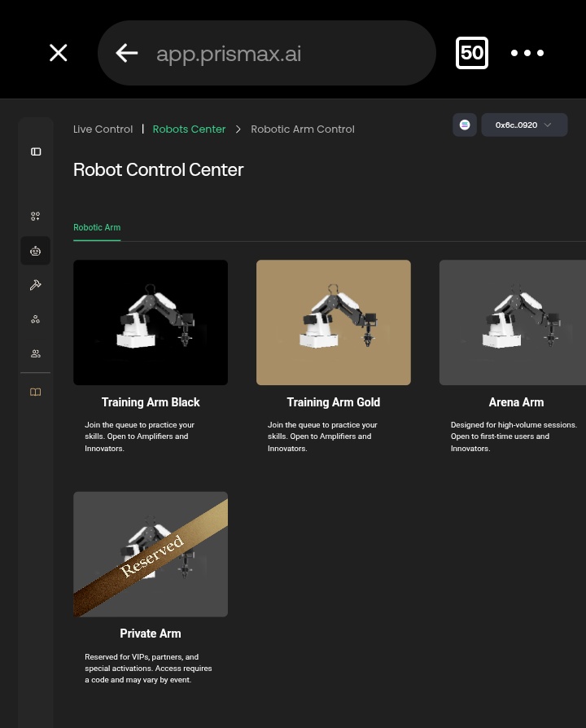Click the Private Arm title
The width and height of the screenshot is (586, 728).
tap(151, 634)
